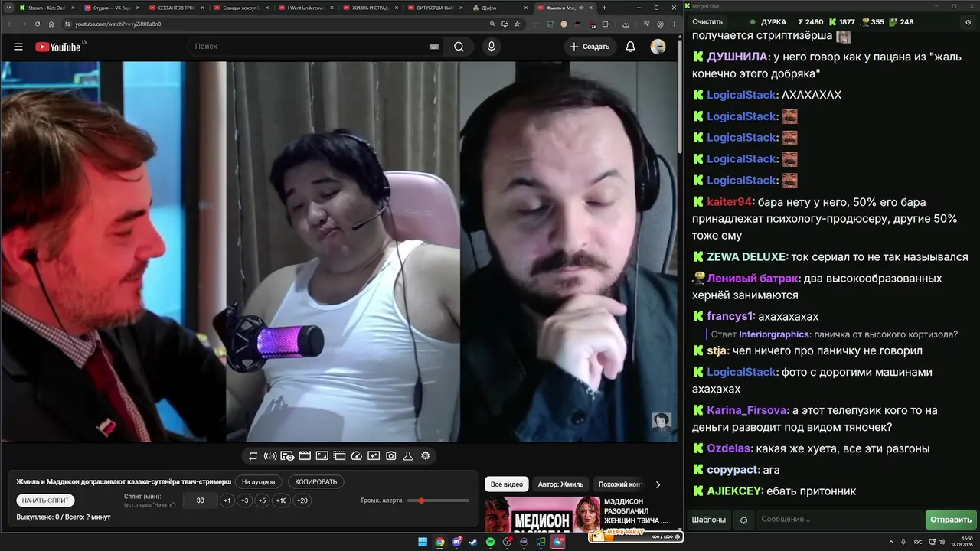Open Steam from the taskbar
The height and width of the screenshot is (551, 980).
point(473,543)
